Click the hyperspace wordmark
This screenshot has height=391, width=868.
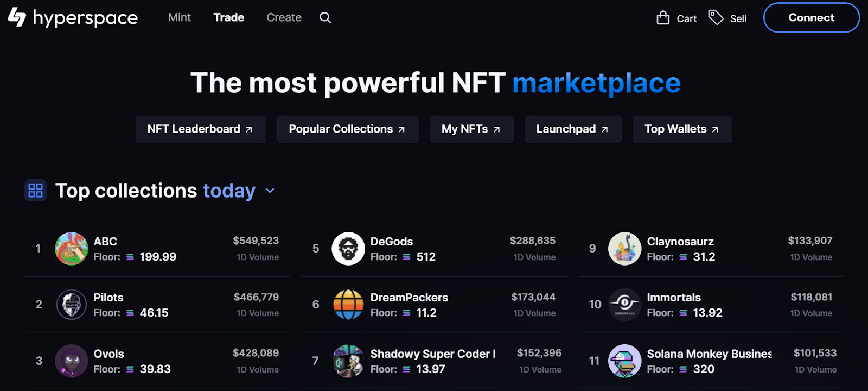tap(85, 18)
